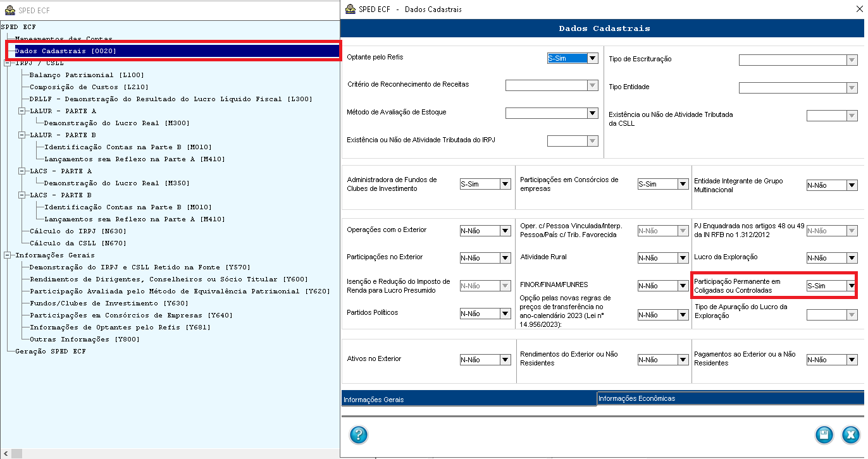Image resolution: width=868 pixels, height=459 pixels.
Task: Open Balanço Patrimonial [L100]
Action: 87,75
